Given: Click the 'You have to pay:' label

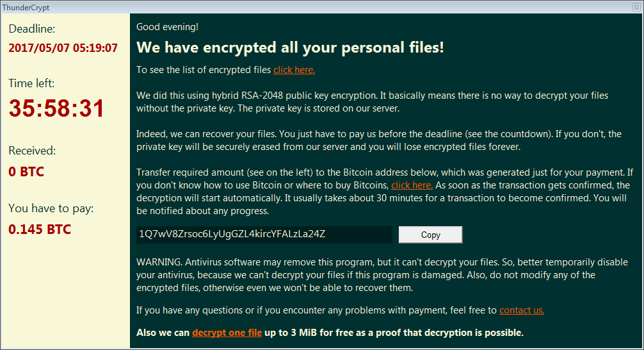Looking at the screenshot, I should (x=51, y=208).
